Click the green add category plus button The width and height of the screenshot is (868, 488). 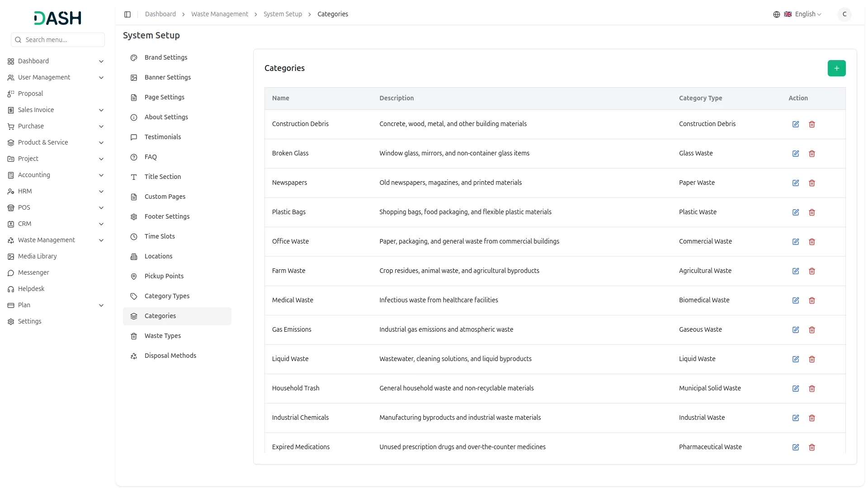coord(836,68)
